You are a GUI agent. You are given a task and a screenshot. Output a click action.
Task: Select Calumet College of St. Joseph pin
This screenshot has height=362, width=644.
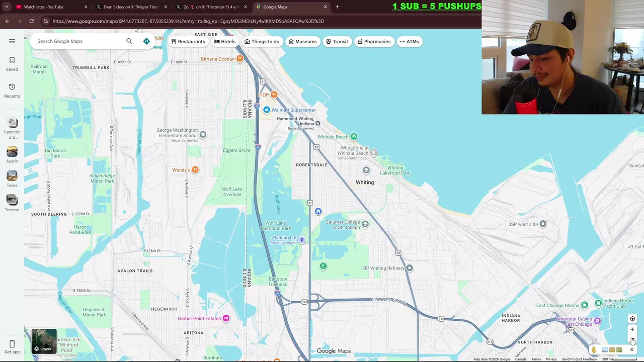point(365,224)
